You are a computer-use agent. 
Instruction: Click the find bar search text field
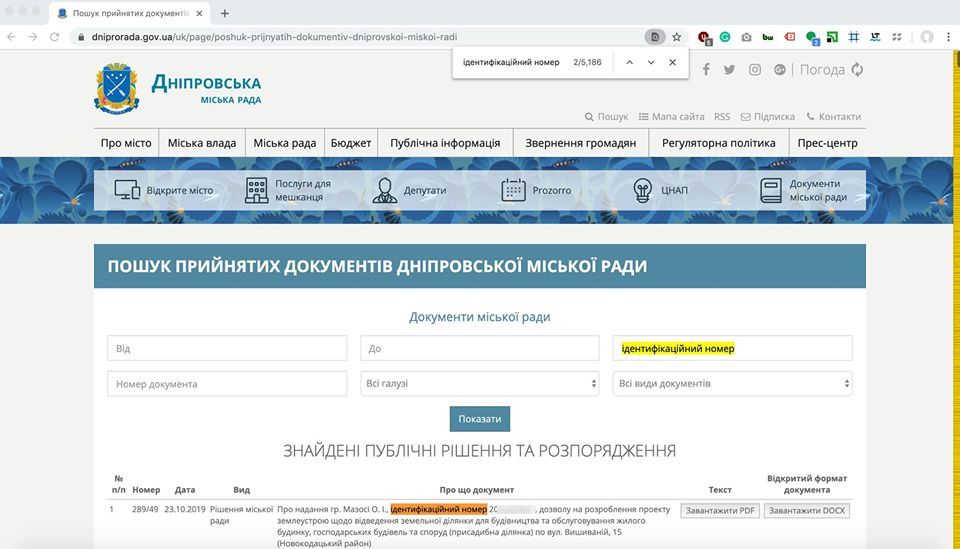(x=511, y=62)
